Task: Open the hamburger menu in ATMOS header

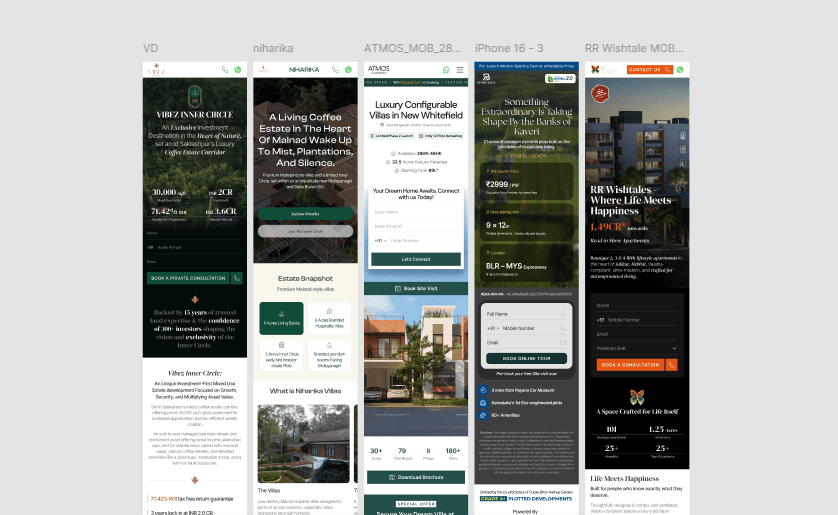Action: 460,69
